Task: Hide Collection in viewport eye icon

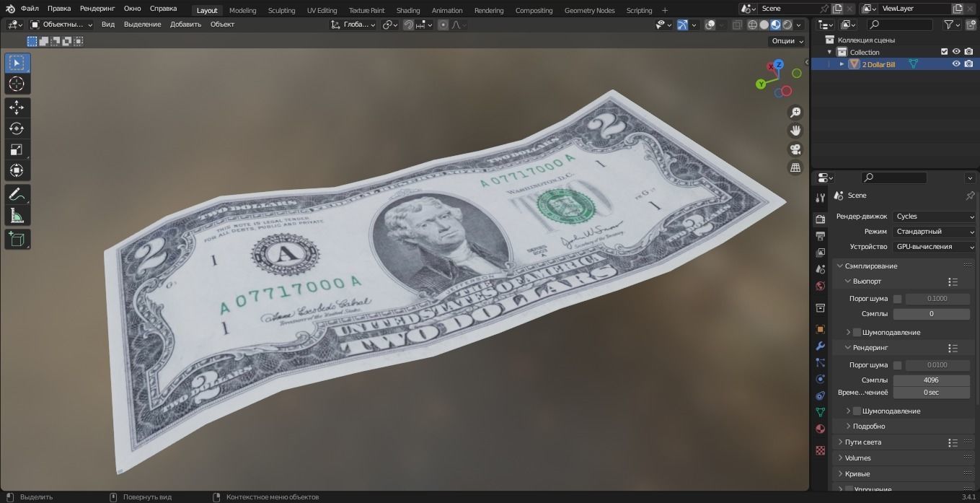Action: point(956,52)
